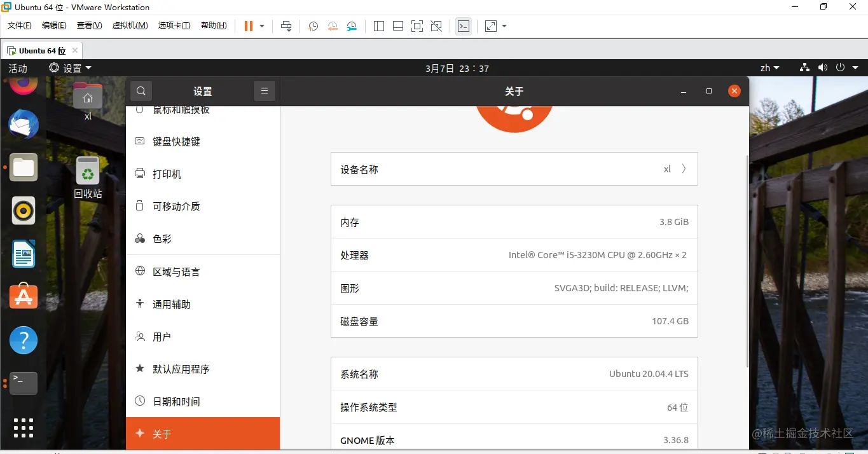Open the 编辑(E) menu
This screenshot has height=454, width=868.
[54, 25]
